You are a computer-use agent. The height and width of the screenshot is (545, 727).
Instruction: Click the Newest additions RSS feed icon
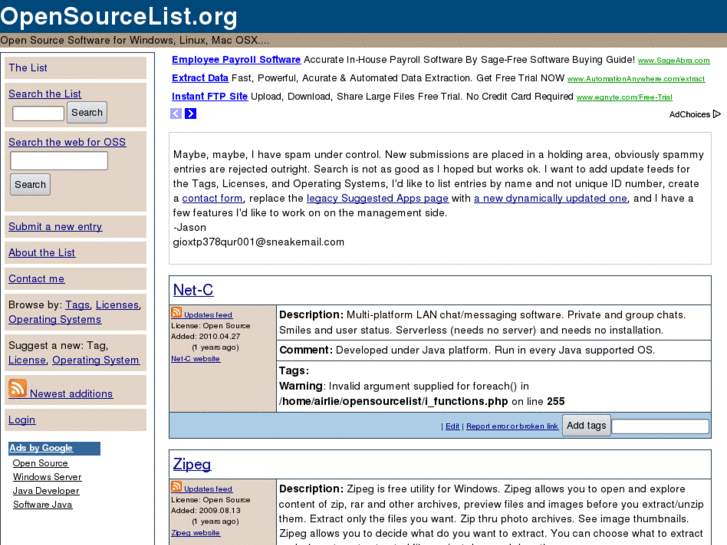tap(18, 388)
